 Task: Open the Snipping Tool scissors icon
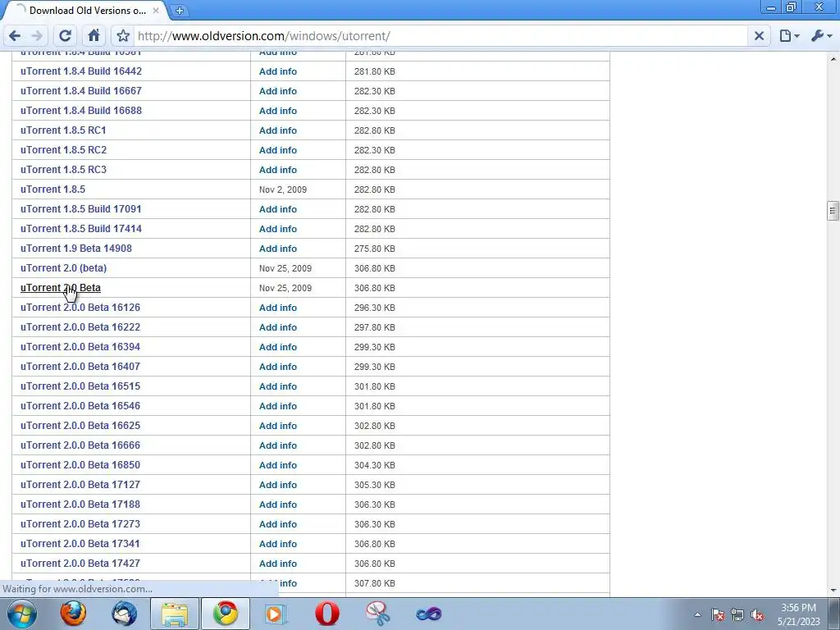pyautogui.click(x=378, y=614)
